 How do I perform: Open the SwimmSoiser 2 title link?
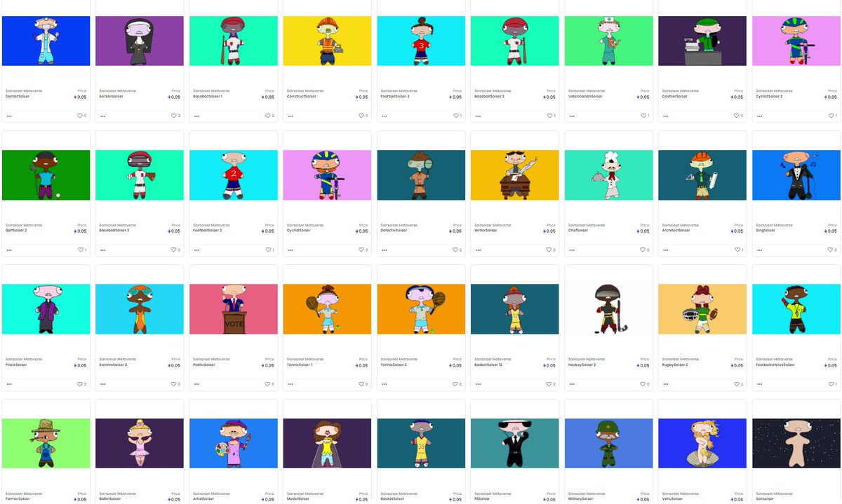coord(113,365)
